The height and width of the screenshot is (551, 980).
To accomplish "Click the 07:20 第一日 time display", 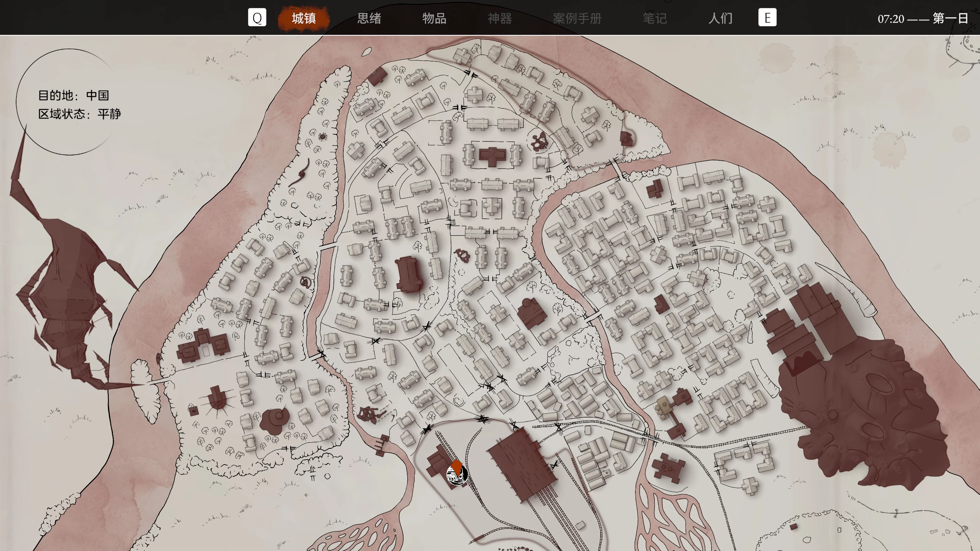I will tap(923, 18).
